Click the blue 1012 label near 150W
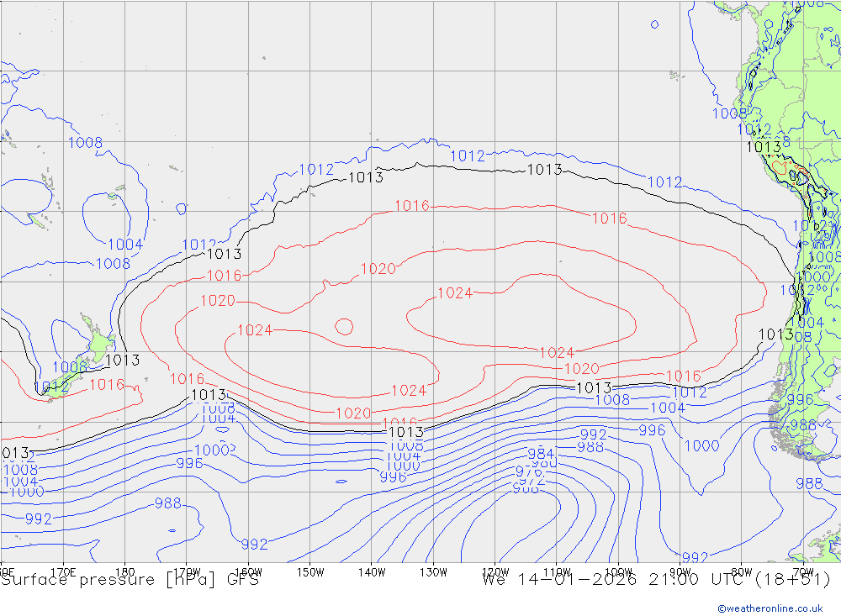 point(316,170)
